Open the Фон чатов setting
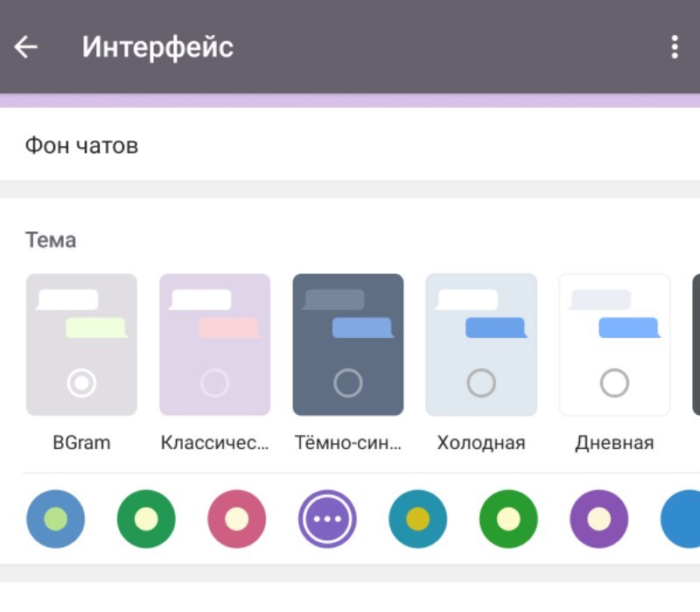Viewport: 700px width, 612px height. pos(350,145)
